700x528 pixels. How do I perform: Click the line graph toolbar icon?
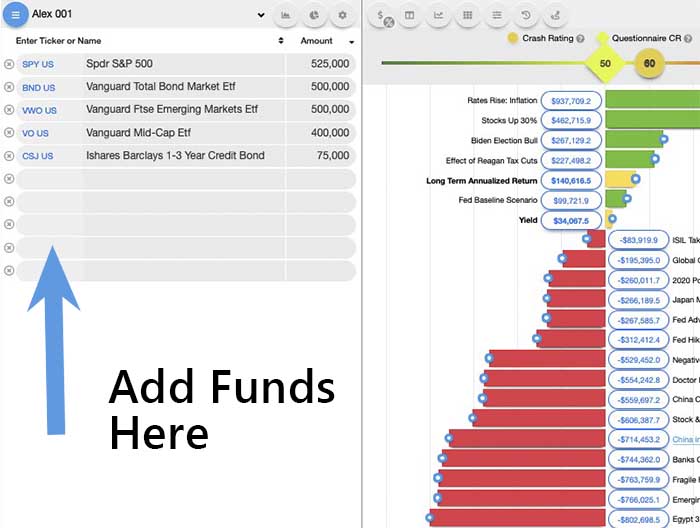point(438,16)
